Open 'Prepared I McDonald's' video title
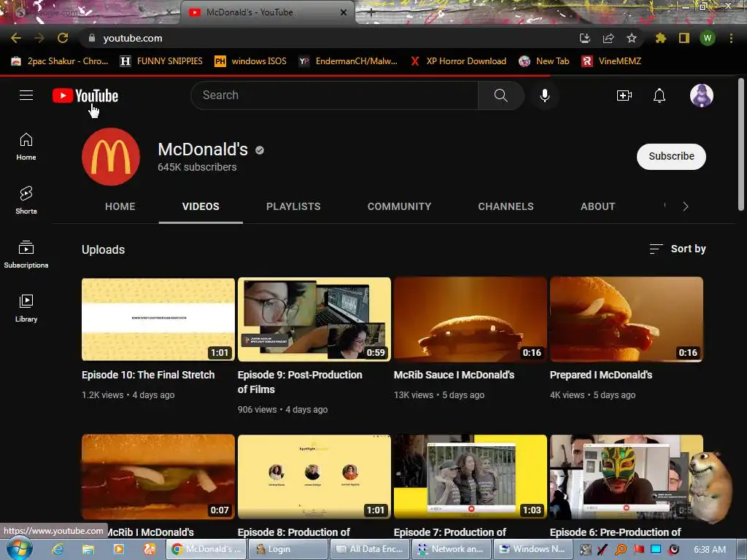The image size is (747, 560). point(601,375)
